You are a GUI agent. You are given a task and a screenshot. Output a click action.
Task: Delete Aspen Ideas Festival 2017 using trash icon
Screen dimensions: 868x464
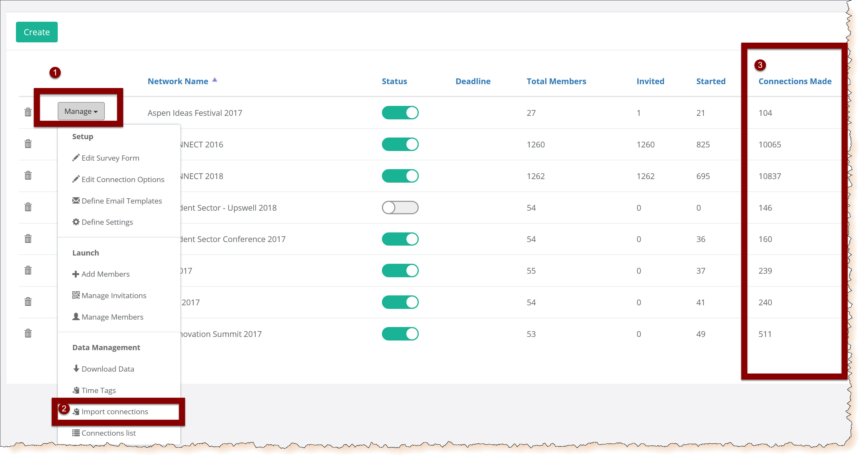click(x=28, y=112)
